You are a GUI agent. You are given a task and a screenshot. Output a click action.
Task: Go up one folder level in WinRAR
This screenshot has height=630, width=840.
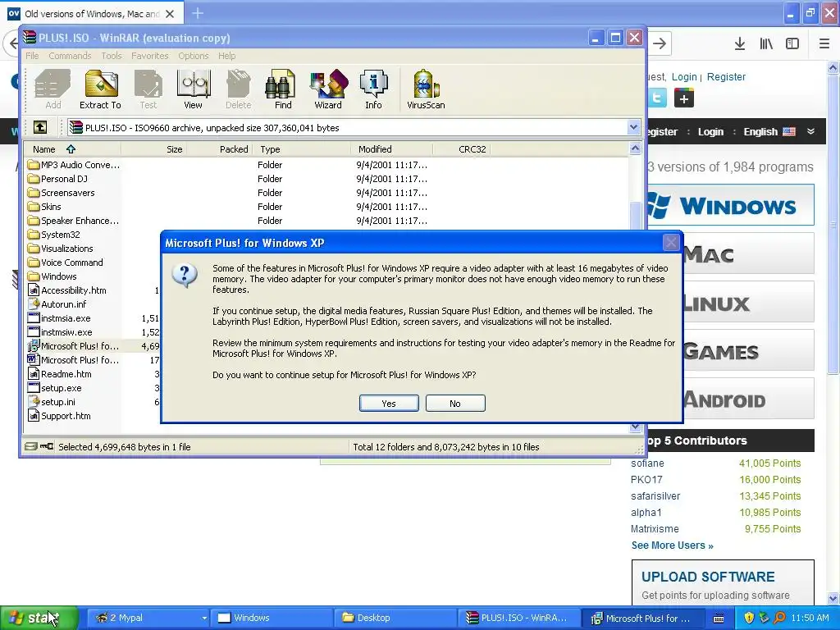[x=40, y=127]
